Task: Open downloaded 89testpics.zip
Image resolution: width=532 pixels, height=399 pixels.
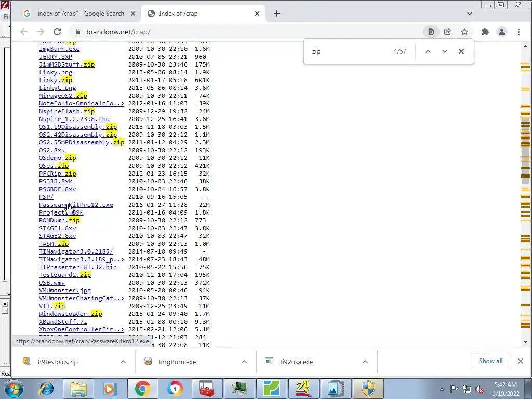Action: [58, 362]
